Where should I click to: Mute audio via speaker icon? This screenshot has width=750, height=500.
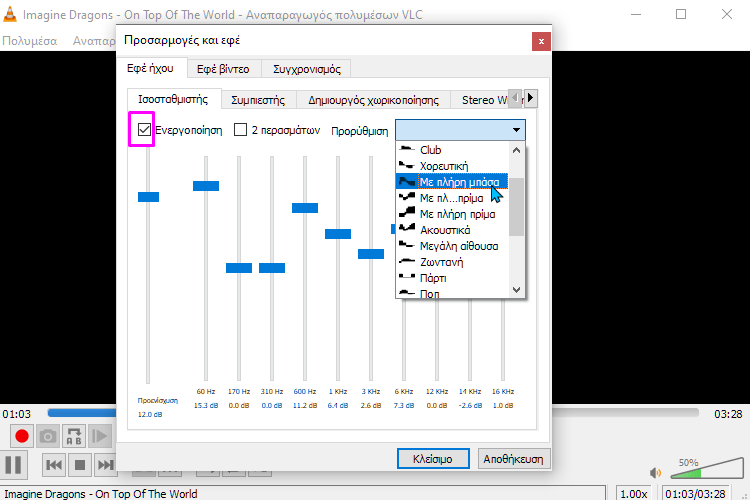(655, 473)
